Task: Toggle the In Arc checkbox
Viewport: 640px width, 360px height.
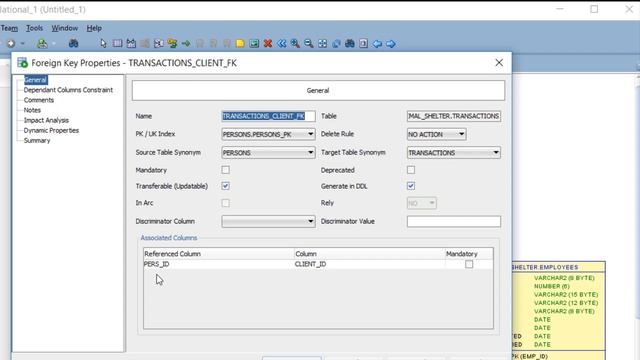Action: coord(225,203)
